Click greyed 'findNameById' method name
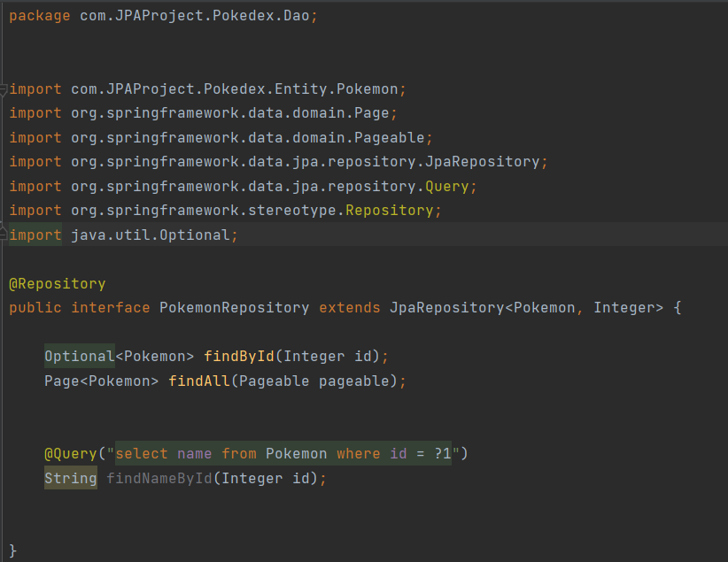The height and width of the screenshot is (562, 728). tap(159, 479)
